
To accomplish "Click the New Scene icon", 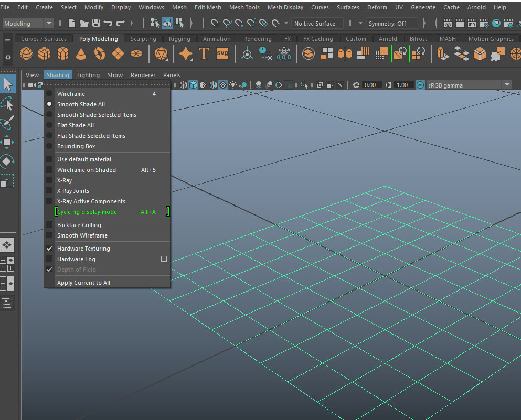I will [x=71, y=23].
